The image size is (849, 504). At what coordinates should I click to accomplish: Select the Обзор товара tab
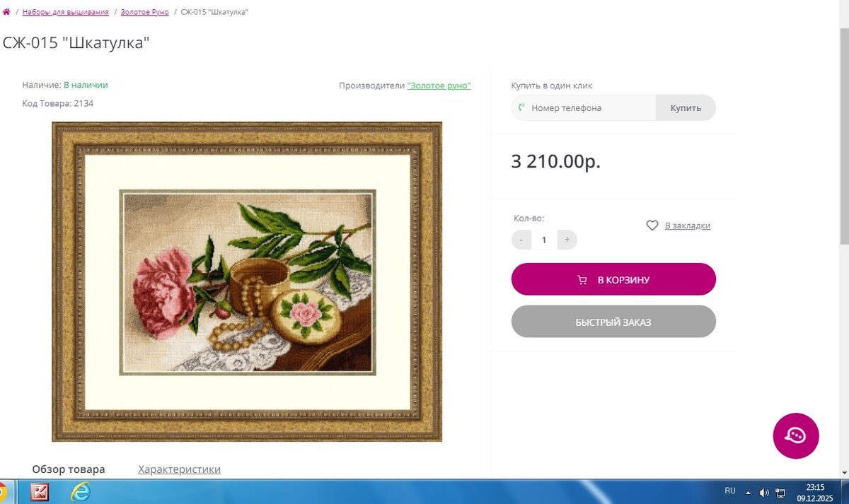click(x=69, y=469)
